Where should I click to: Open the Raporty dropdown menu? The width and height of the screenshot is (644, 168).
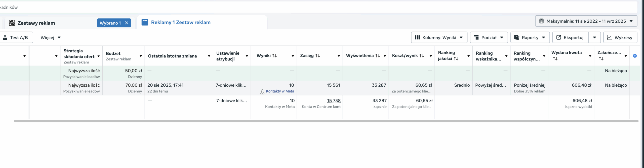tap(530, 38)
